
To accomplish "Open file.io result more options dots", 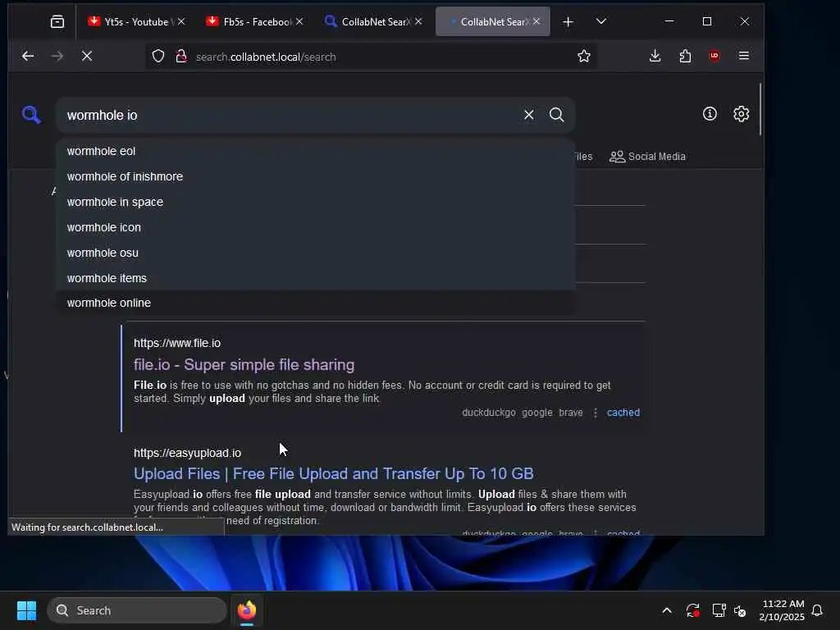I will click(596, 413).
